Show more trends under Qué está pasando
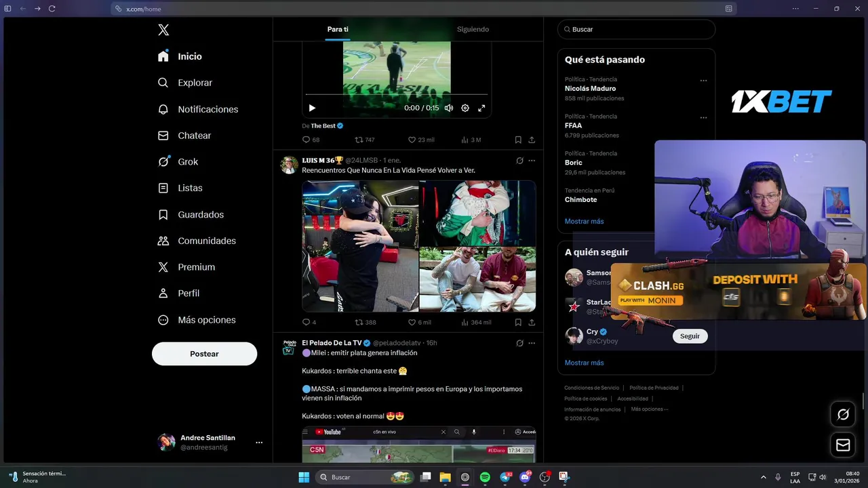Image resolution: width=868 pixels, height=488 pixels. (584, 222)
